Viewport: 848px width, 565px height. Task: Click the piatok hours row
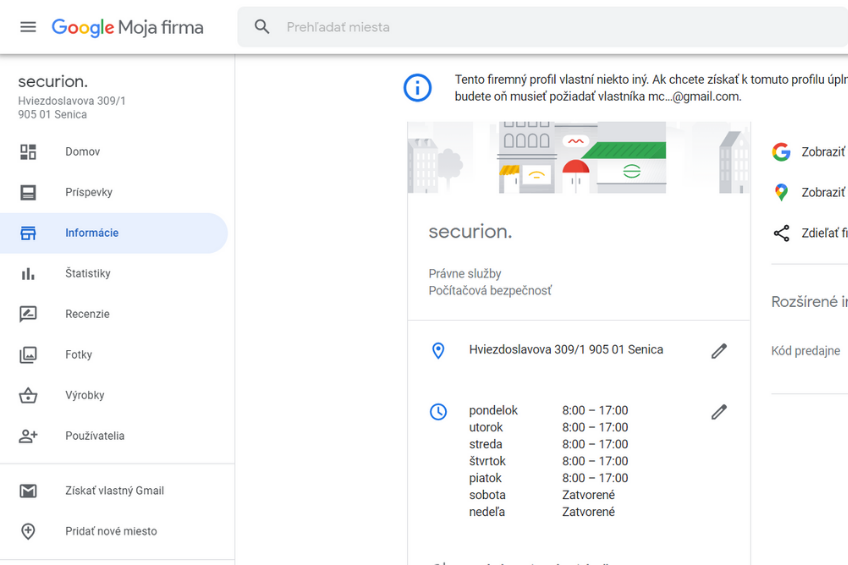coord(548,478)
